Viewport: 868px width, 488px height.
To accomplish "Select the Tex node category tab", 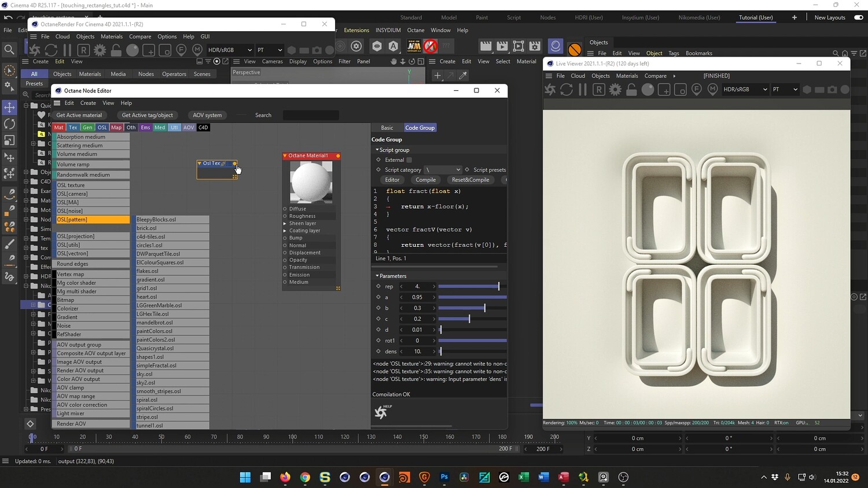I will coord(73,128).
